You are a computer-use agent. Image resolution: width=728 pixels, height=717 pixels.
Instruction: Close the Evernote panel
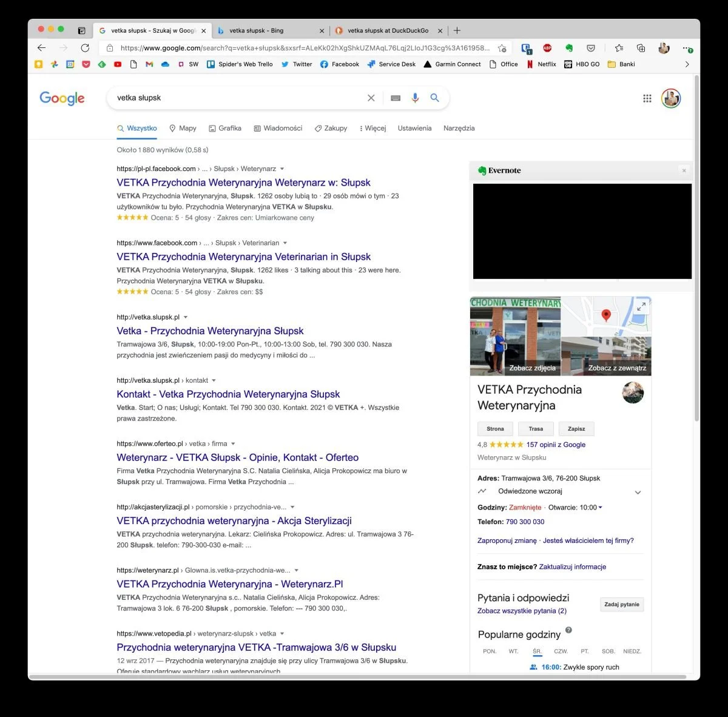pyautogui.click(x=684, y=170)
